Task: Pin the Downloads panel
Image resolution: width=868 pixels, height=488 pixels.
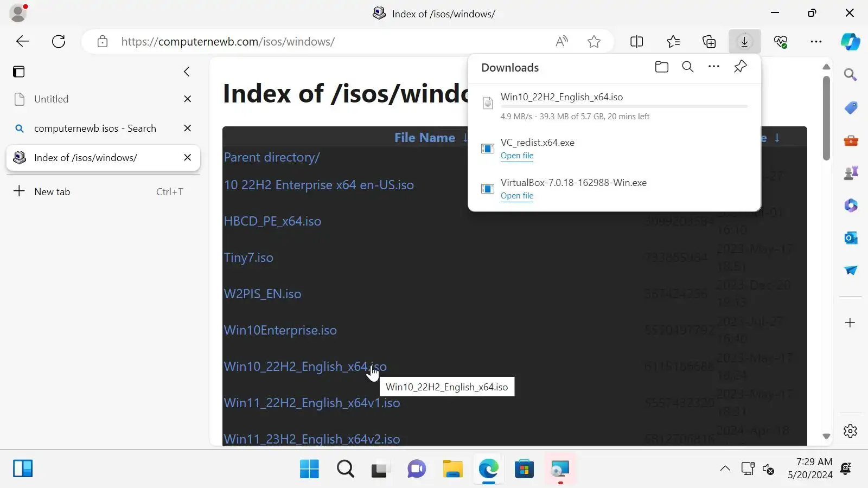Action: pyautogui.click(x=741, y=67)
